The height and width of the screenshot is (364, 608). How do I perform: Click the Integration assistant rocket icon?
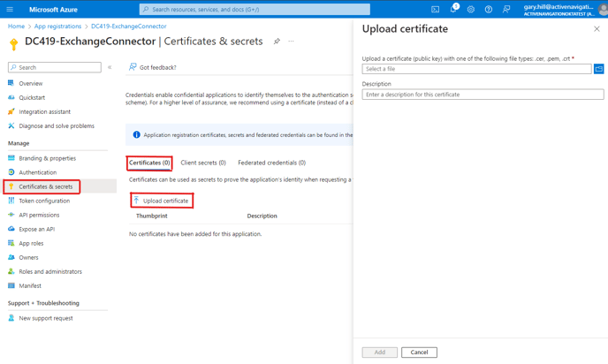click(x=11, y=111)
